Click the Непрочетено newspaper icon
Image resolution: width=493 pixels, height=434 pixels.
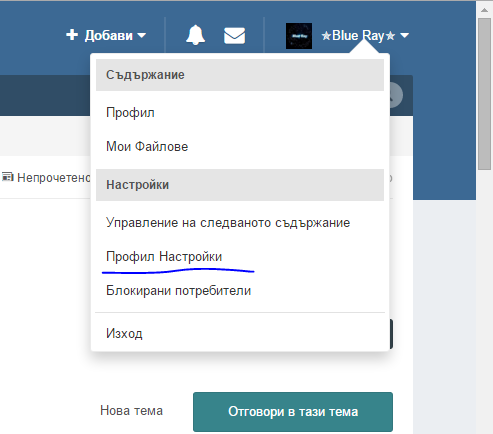(x=7, y=177)
